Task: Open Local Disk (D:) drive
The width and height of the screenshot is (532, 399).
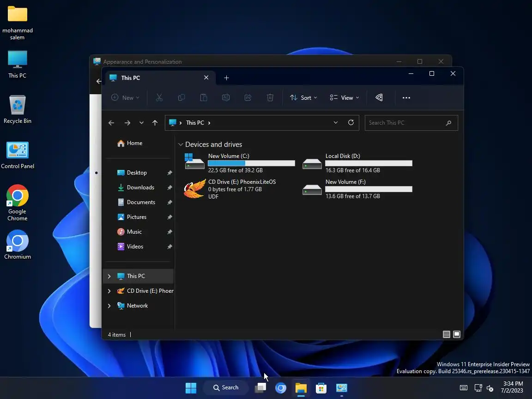Action: [x=357, y=163]
